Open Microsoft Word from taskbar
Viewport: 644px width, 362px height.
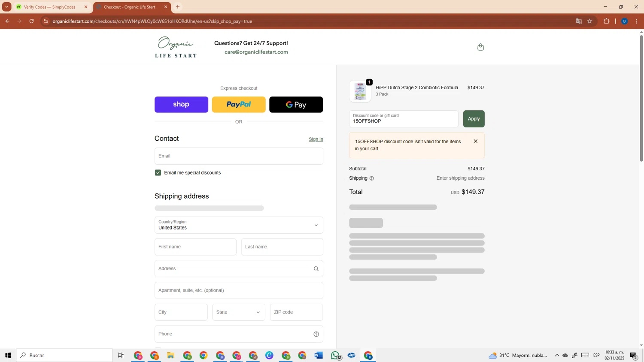pyautogui.click(x=319, y=355)
